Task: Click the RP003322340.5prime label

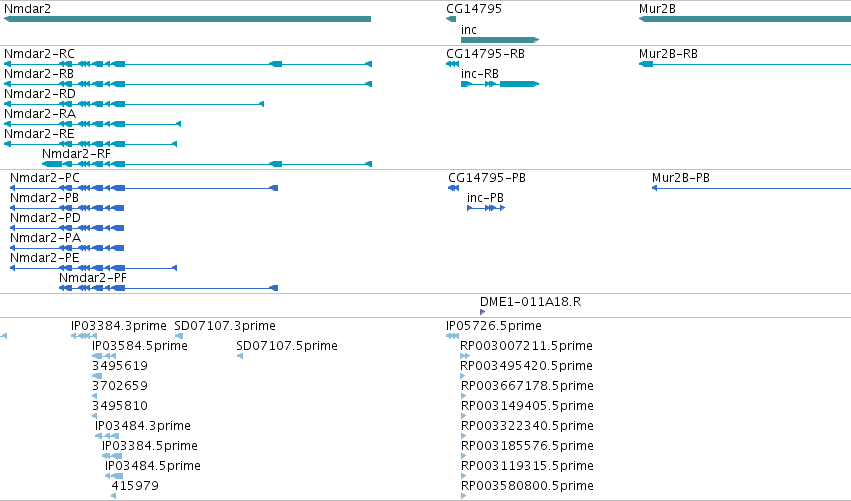Action: tap(527, 426)
